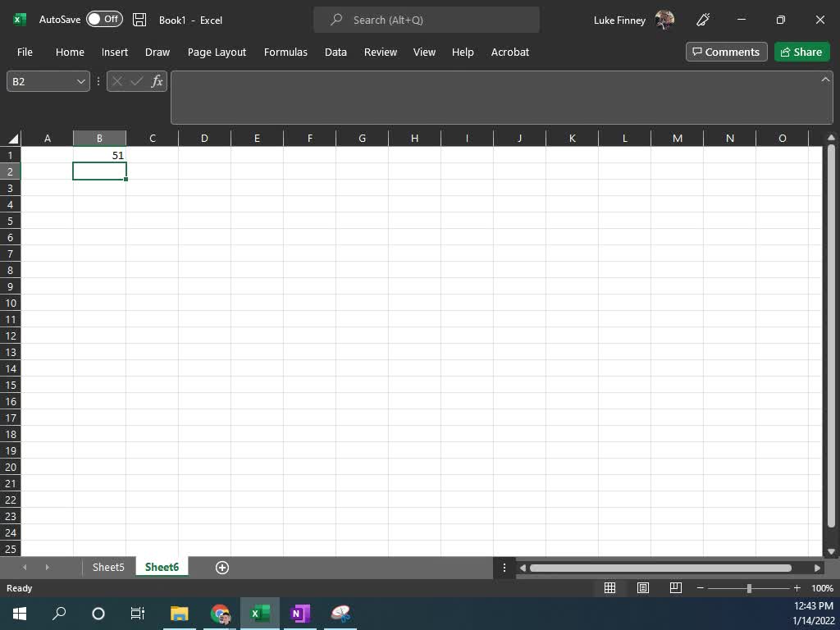
Task: Click the Share button
Action: [x=801, y=52]
